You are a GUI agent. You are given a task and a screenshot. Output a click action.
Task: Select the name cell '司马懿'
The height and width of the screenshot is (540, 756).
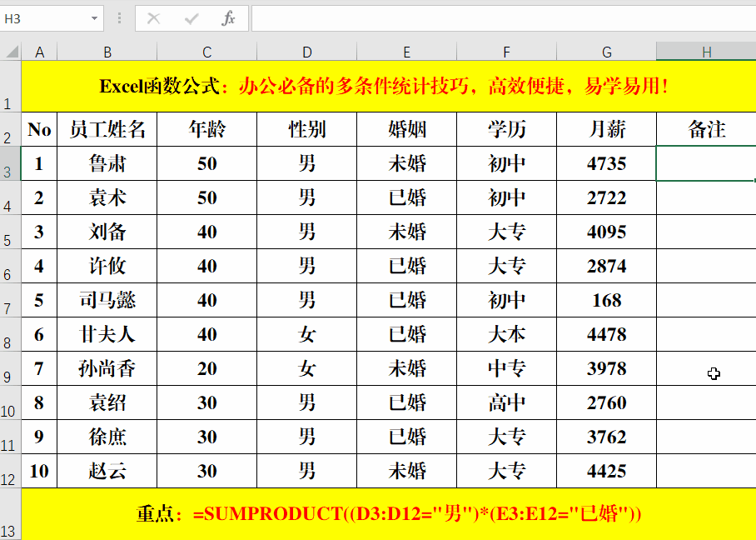(107, 300)
